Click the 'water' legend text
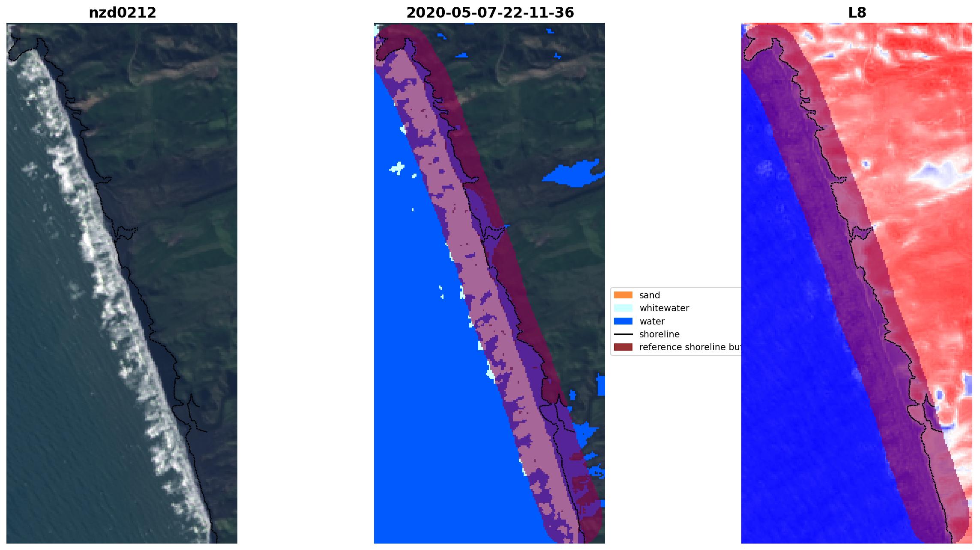 point(652,321)
